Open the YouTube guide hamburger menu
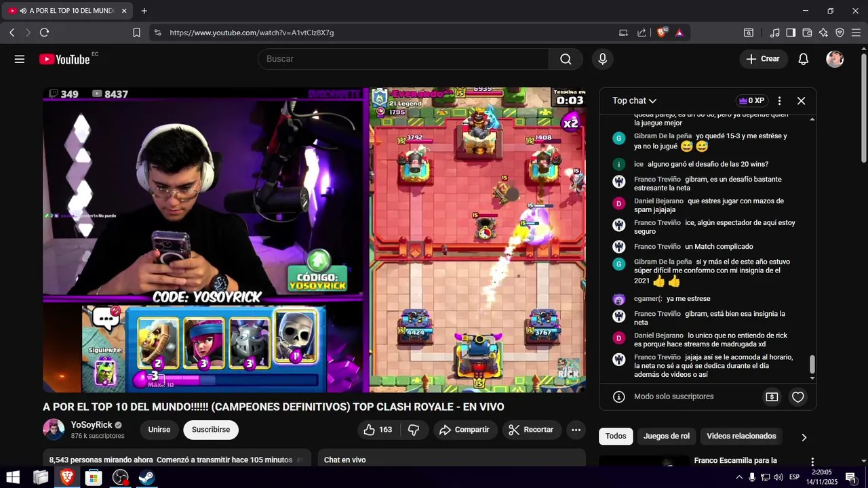868x488 pixels. tap(20, 59)
